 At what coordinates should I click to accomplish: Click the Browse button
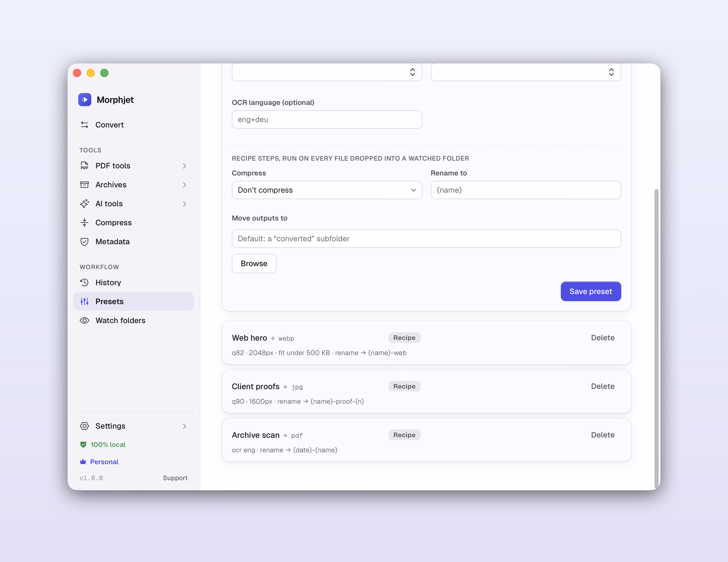pos(254,264)
